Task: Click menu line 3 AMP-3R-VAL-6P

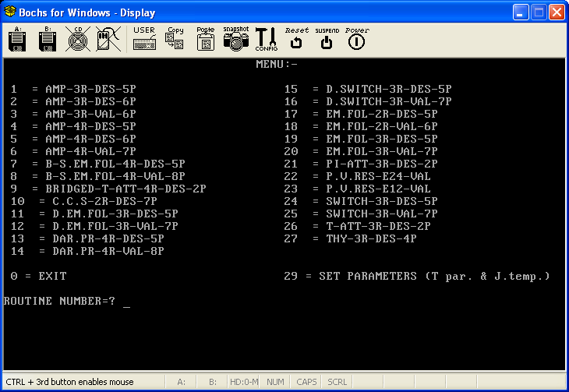Action: [73, 114]
